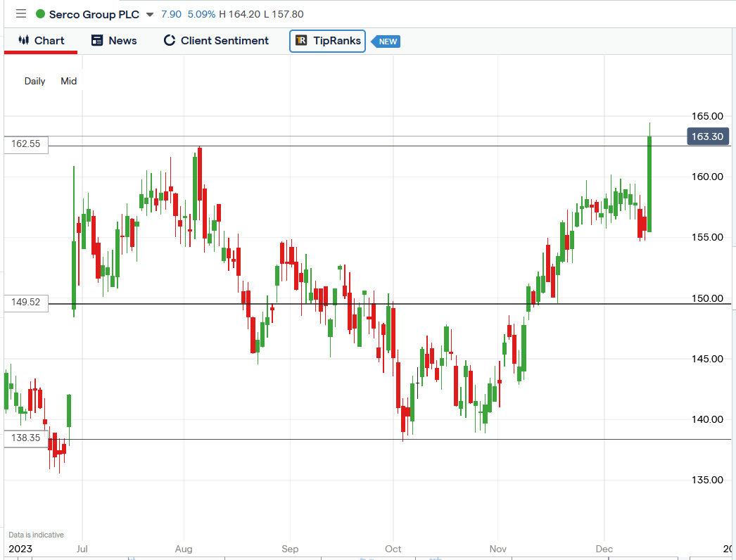This screenshot has height=560, width=736.
Task: Click the 7.90 price change value
Action: point(171,14)
